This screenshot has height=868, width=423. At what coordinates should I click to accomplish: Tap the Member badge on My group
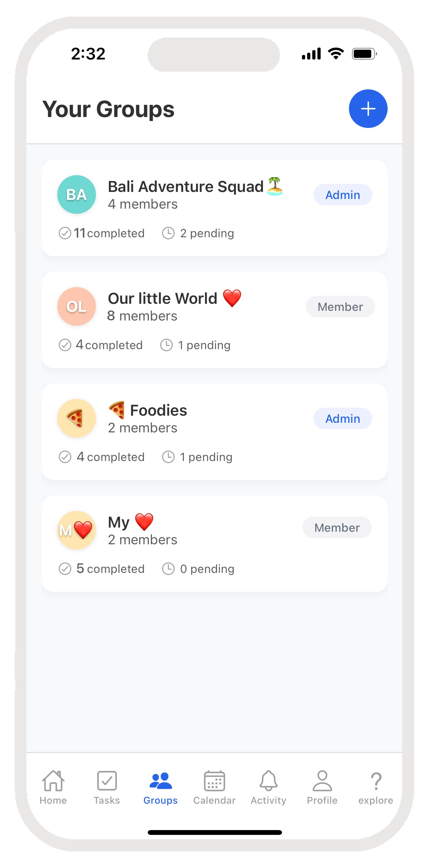(x=337, y=528)
